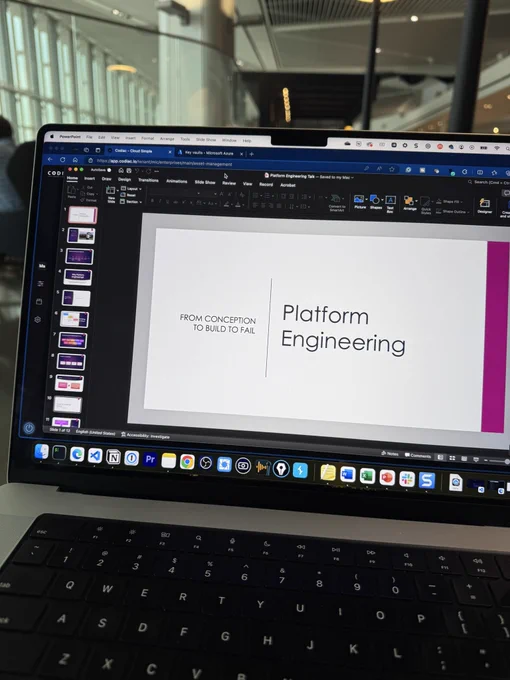Viewport: 510px width, 680px height.
Task: Toggle the Notes pane in status bar
Action: (x=389, y=454)
